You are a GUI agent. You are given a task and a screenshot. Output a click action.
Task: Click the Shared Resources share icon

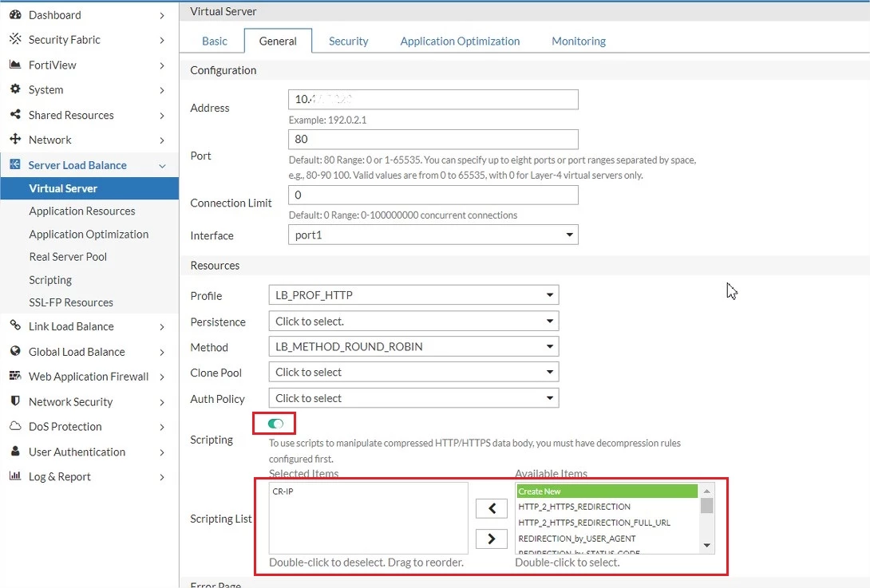[x=15, y=114]
